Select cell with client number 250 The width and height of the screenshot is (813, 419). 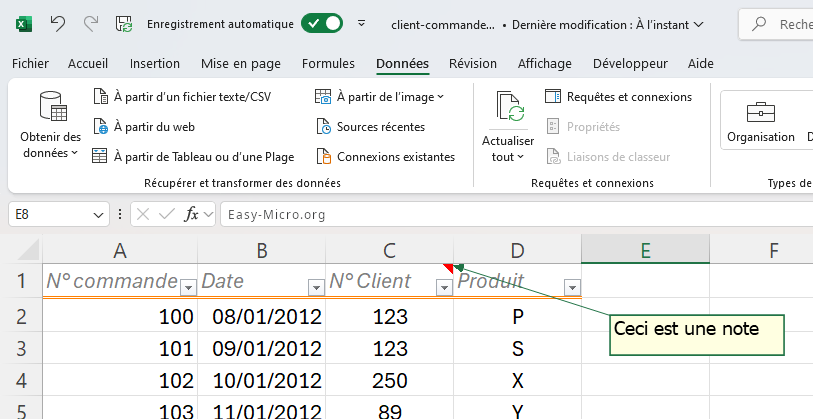(389, 380)
